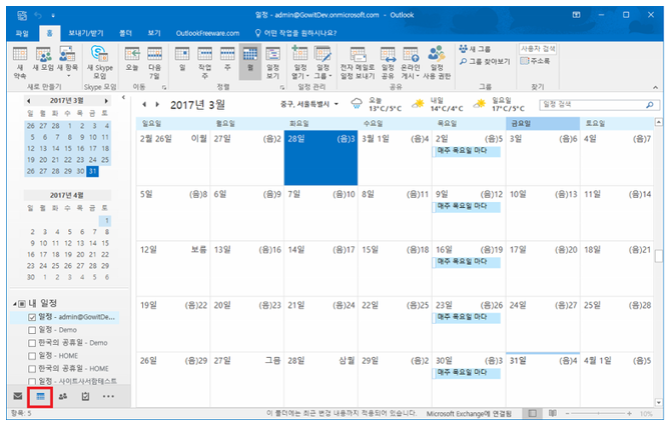The image size is (671, 425).
Task: Open Mail view in navigation bar
Action: coord(18,396)
